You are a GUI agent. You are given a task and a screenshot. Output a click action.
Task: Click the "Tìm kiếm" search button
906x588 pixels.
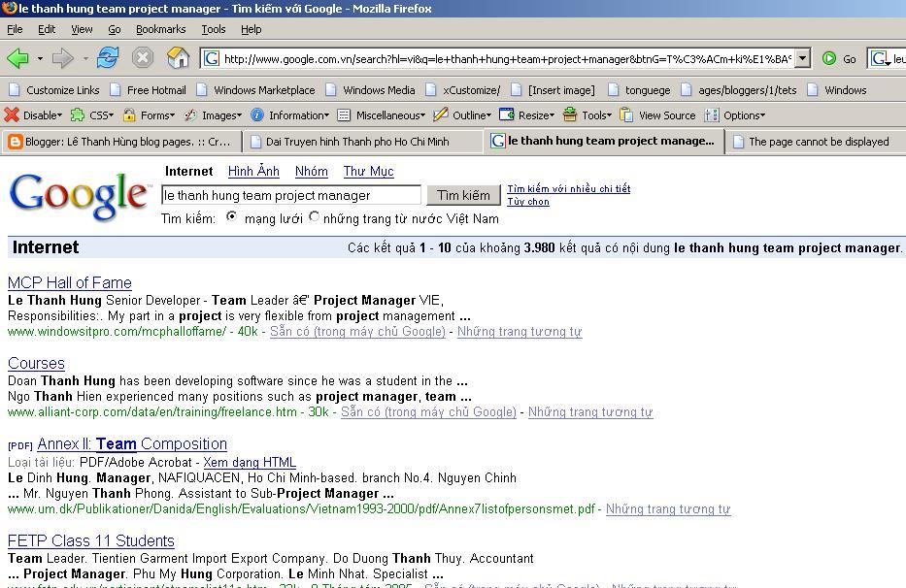click(463, 195)
